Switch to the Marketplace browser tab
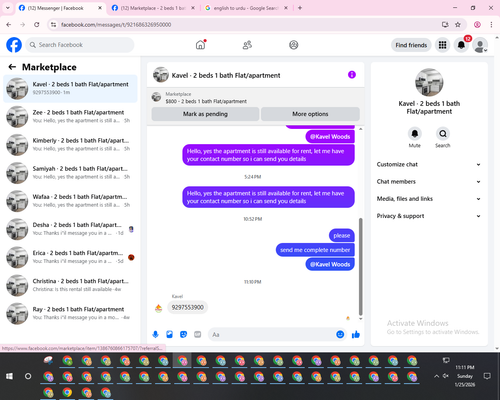500x400 pixels. coord(153,8)
